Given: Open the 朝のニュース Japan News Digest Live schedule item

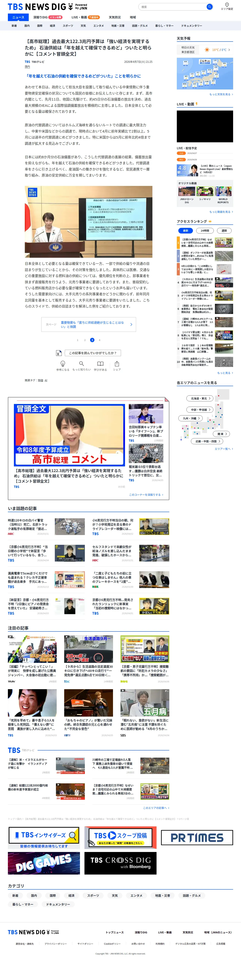Looking at the screenshot, I should [205, 171].
